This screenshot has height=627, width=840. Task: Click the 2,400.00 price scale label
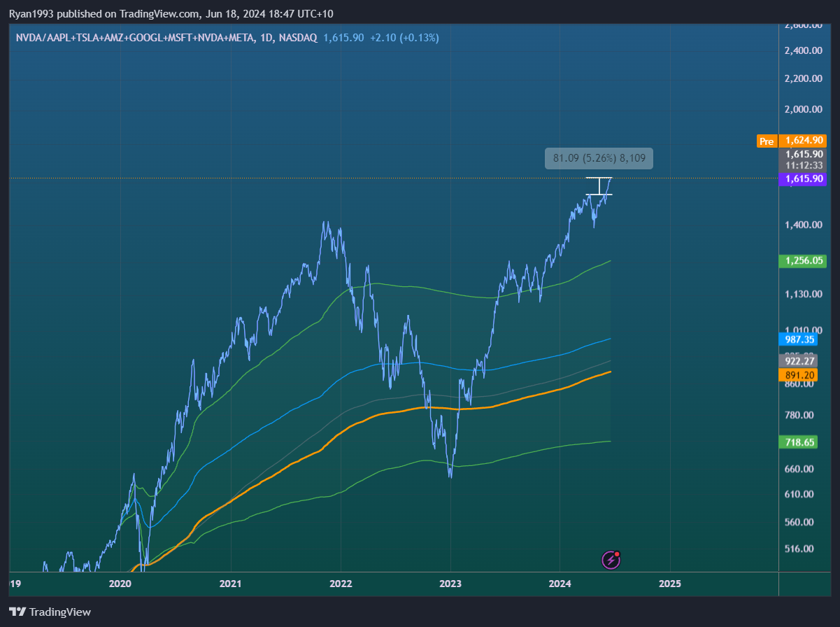(x=802, y=50)
